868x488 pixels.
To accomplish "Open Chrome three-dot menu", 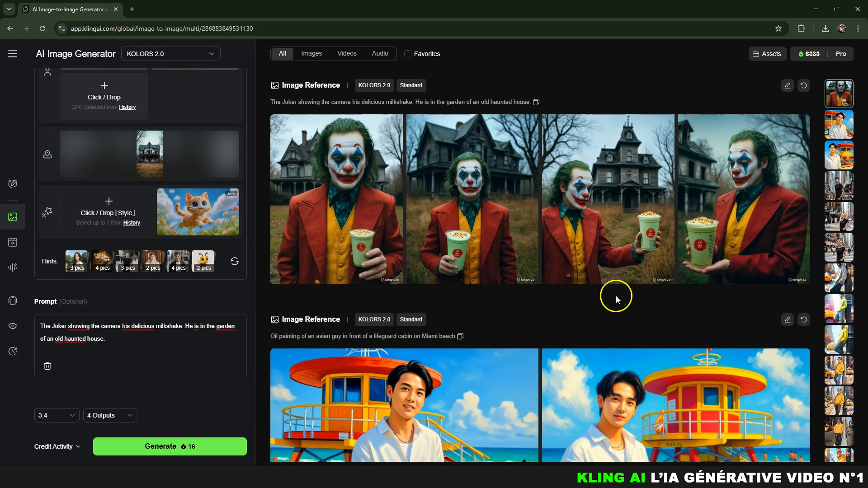I will [x=858, y=28].
